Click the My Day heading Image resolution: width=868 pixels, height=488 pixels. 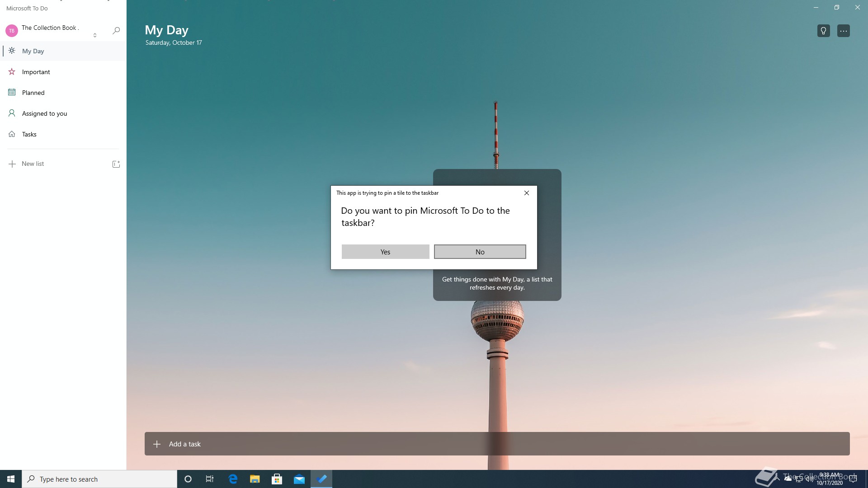166,30
